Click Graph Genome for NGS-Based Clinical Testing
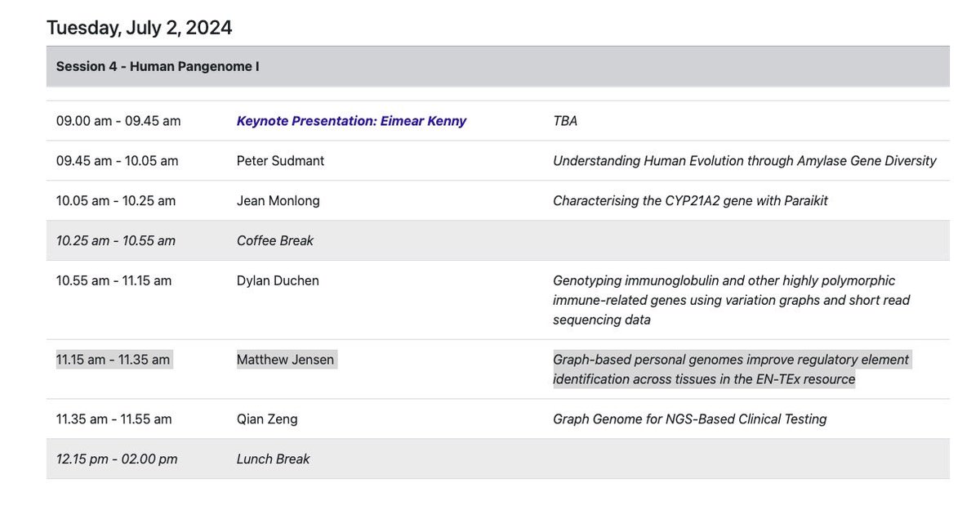This screenshot has height=506, width=980. pyautogui.click(x=690, y=419)
